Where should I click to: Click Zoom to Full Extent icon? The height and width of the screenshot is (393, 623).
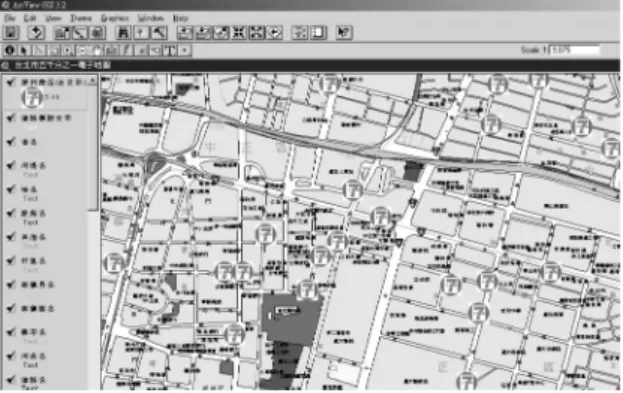point(185,33)
